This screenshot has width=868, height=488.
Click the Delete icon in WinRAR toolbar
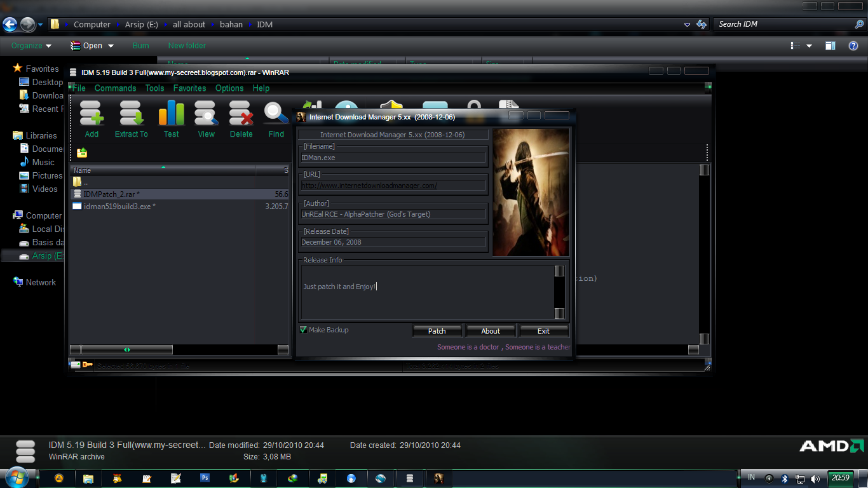pyautogui.click(x=241, y=113)
